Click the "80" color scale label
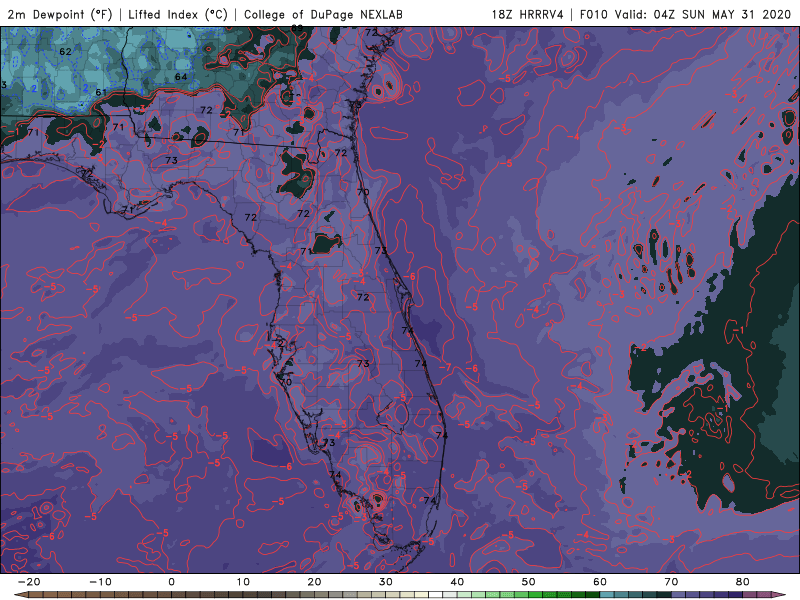800x600 pixels. coord(743,582)
